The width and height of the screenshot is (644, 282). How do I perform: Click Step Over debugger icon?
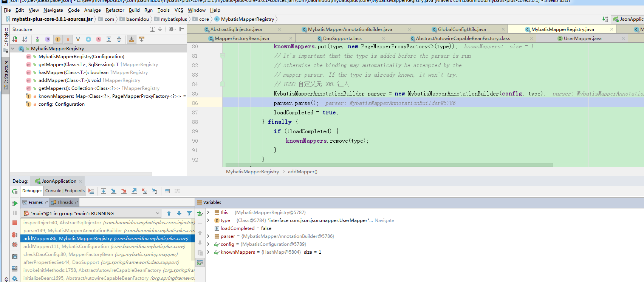coord(103,191)
